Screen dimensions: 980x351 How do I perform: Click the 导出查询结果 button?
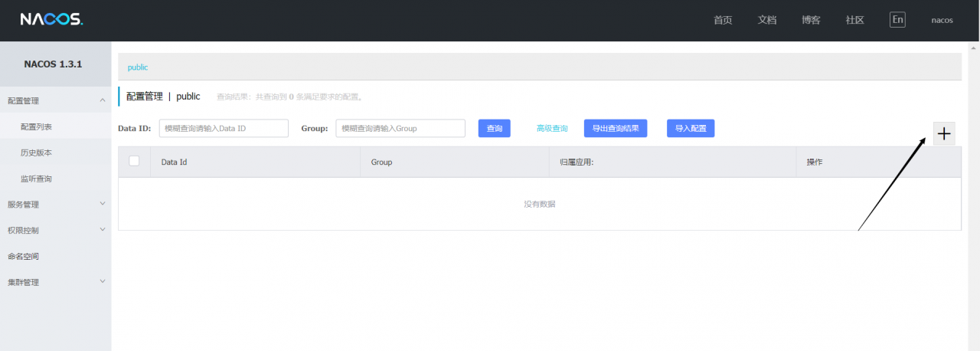pos(616,129)
